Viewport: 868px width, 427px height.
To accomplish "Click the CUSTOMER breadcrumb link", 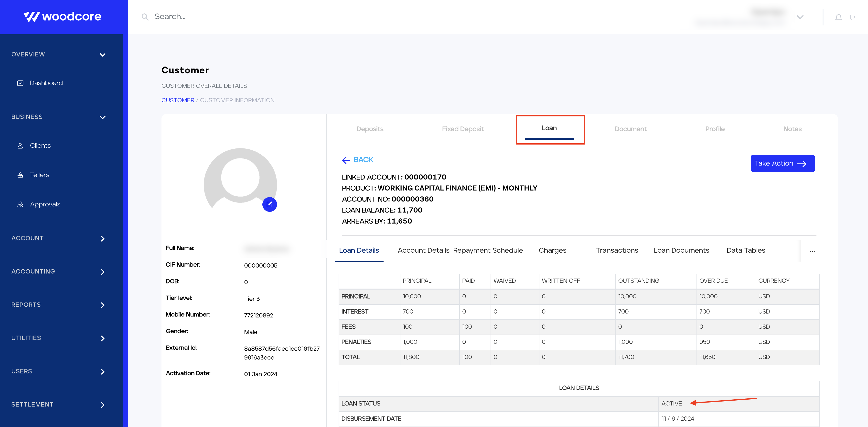I will tap(177, 100).
